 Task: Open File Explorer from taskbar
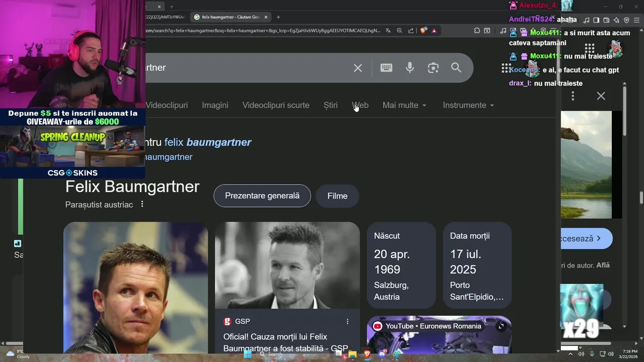352,354
